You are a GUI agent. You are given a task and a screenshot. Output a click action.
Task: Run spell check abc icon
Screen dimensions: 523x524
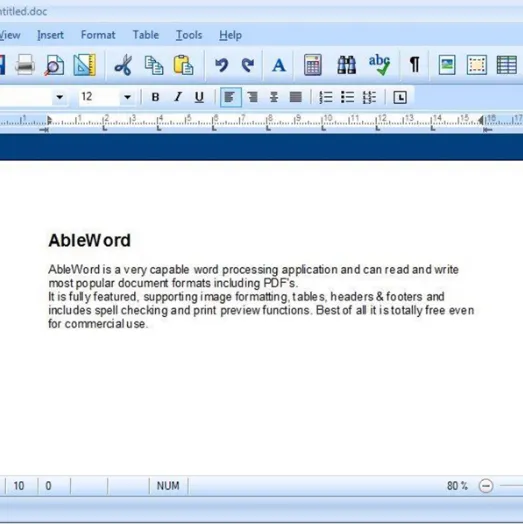click(x=379, y=64)
